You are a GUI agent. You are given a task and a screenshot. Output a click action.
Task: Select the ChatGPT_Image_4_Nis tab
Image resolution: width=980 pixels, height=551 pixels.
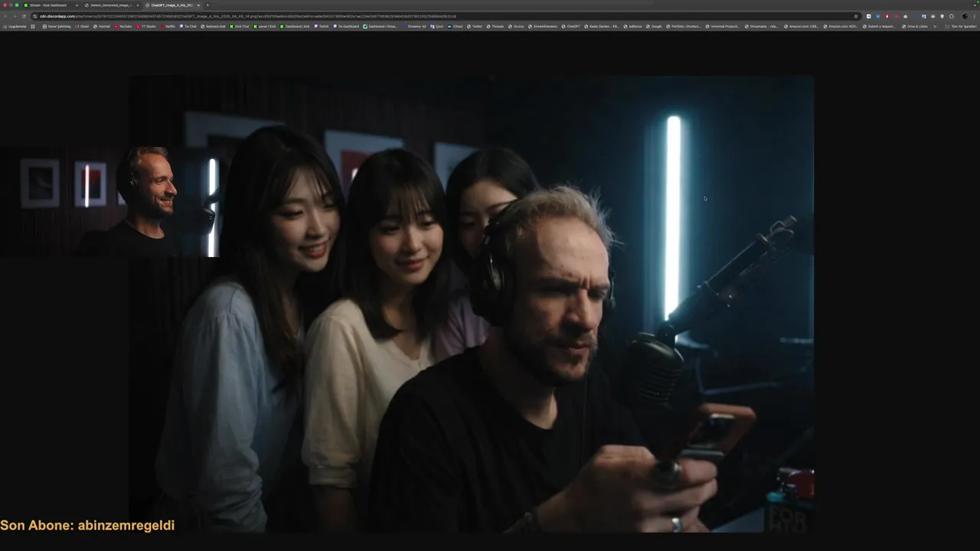point(171,5)
